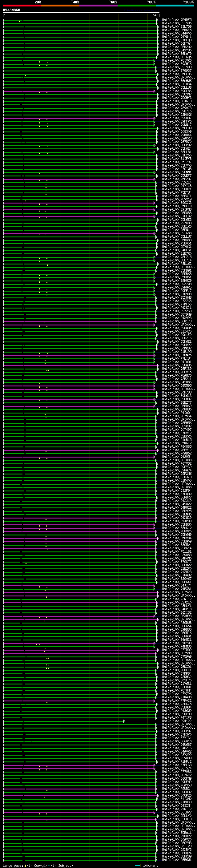Open hit UniRef100_C9B7L5

click(177, 111)
